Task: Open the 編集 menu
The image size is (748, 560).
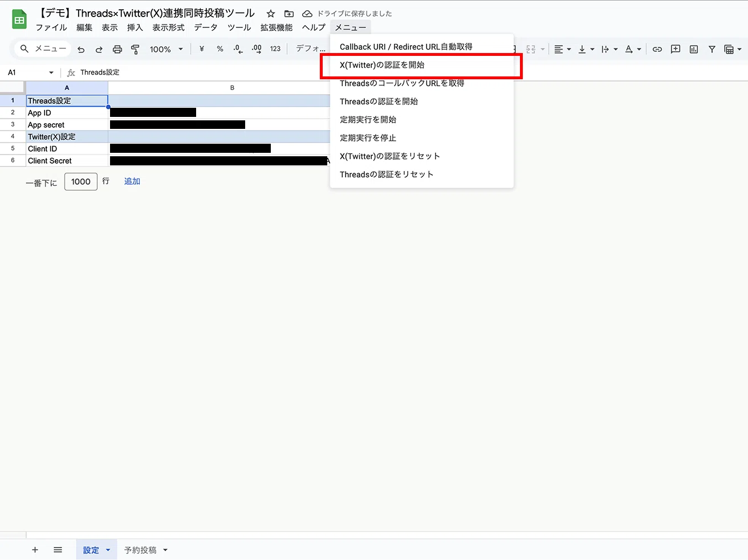Action: click(x=84, y=27)
